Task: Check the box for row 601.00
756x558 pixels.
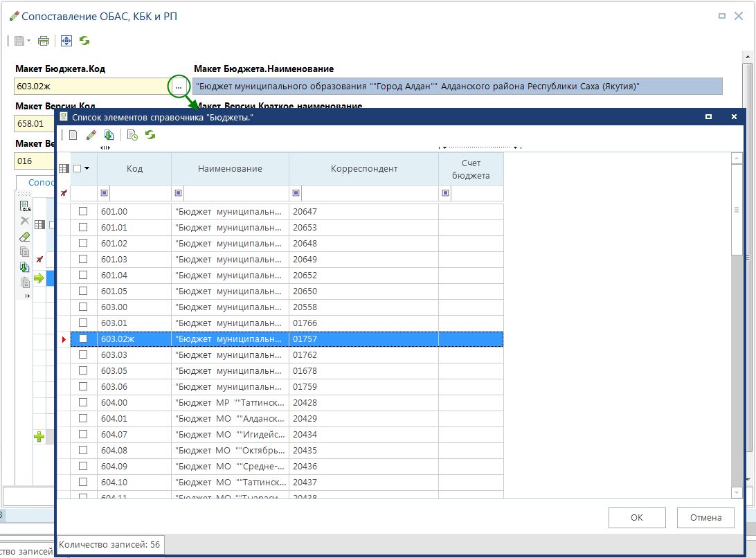Action: pyautogui.click(x=83, y=212)
